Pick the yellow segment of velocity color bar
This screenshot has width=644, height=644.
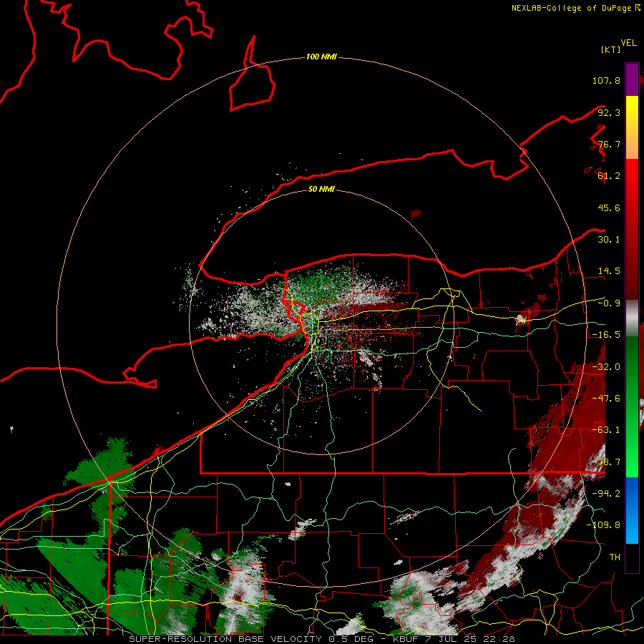click(x=632, y=112)
